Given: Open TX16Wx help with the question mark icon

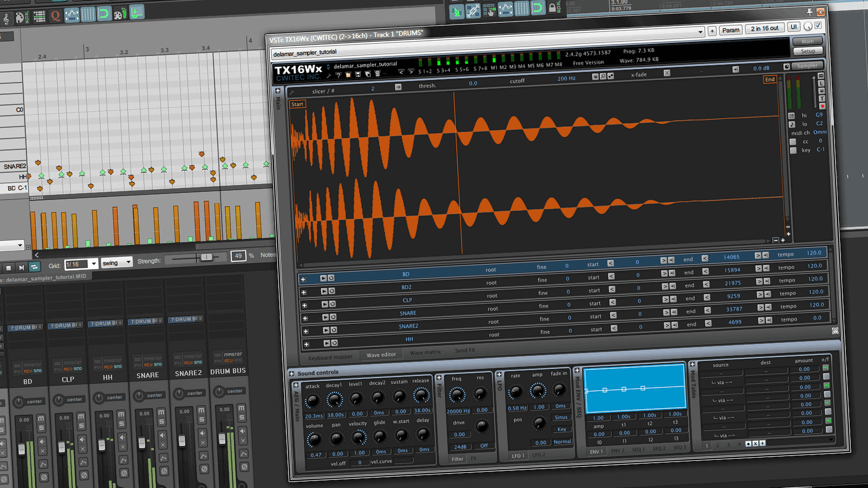Looking at the screenshot, I should point(339,74).
